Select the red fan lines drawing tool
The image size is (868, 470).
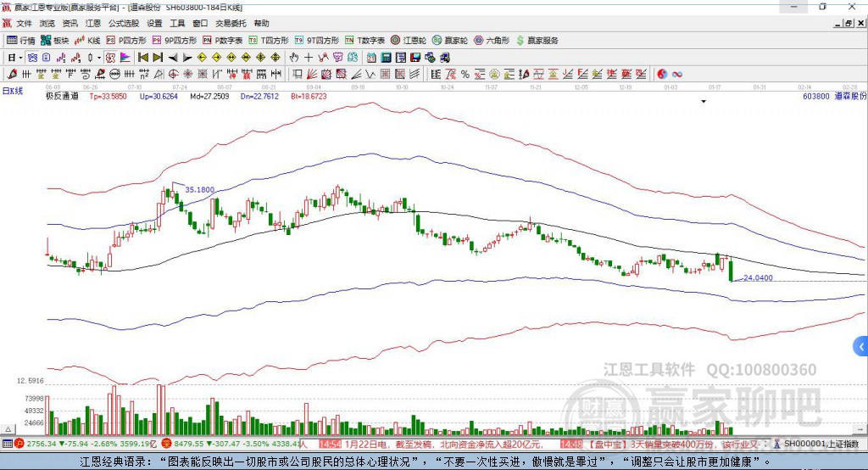tap(312, 74)
